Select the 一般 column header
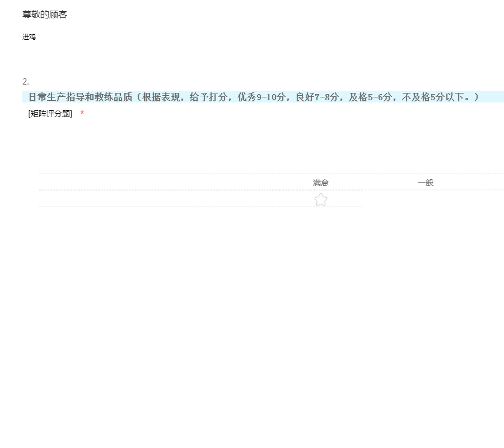Screen dimensions: 504x448 (426, 183)
